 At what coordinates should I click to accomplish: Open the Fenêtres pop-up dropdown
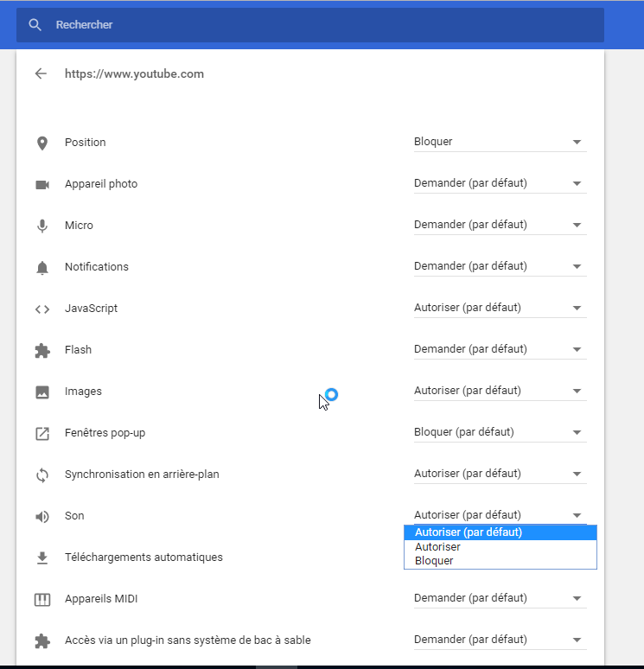tap(500, 432)
